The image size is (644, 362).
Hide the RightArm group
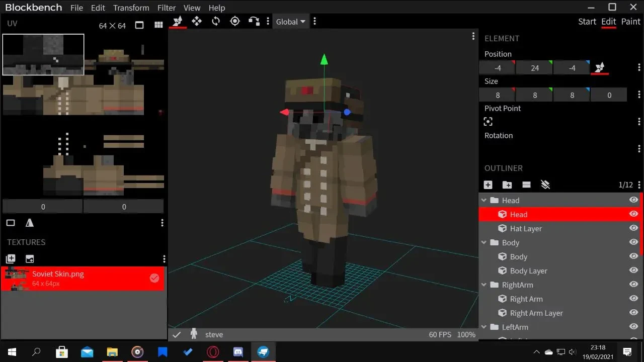coord(633,285)
